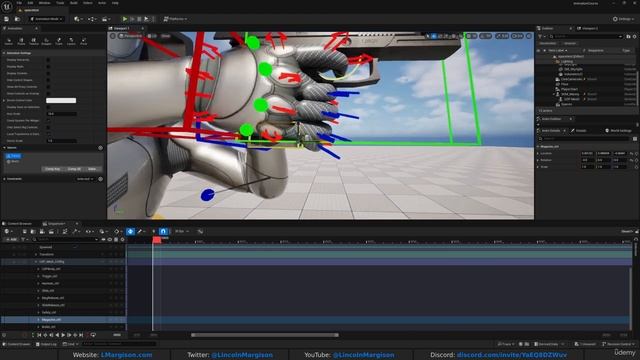The height and width of the screenshot is (360, 640).
Task: Play the sequence in reverse
Action: tap(57, 335)
